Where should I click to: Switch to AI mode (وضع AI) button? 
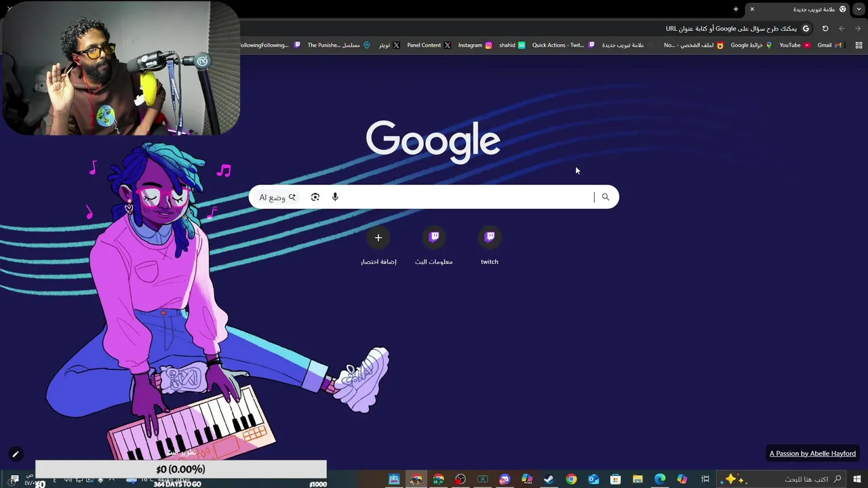(x=277, y=197)
